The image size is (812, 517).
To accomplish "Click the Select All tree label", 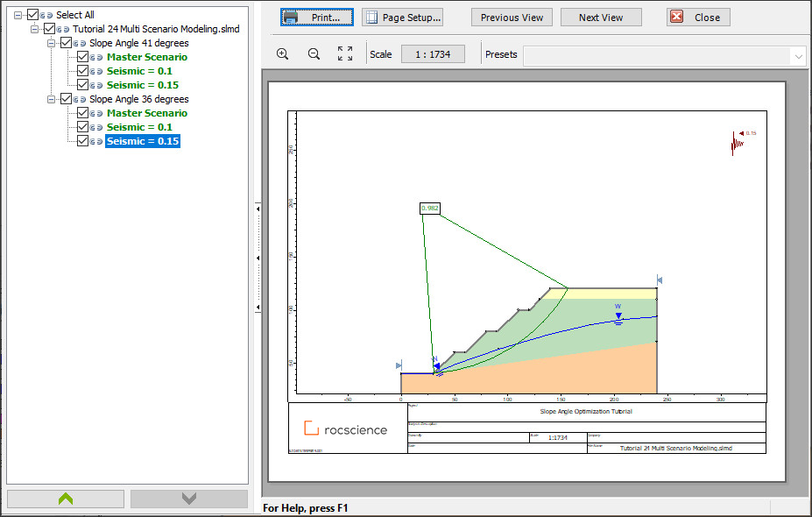I will click(75, 15).
